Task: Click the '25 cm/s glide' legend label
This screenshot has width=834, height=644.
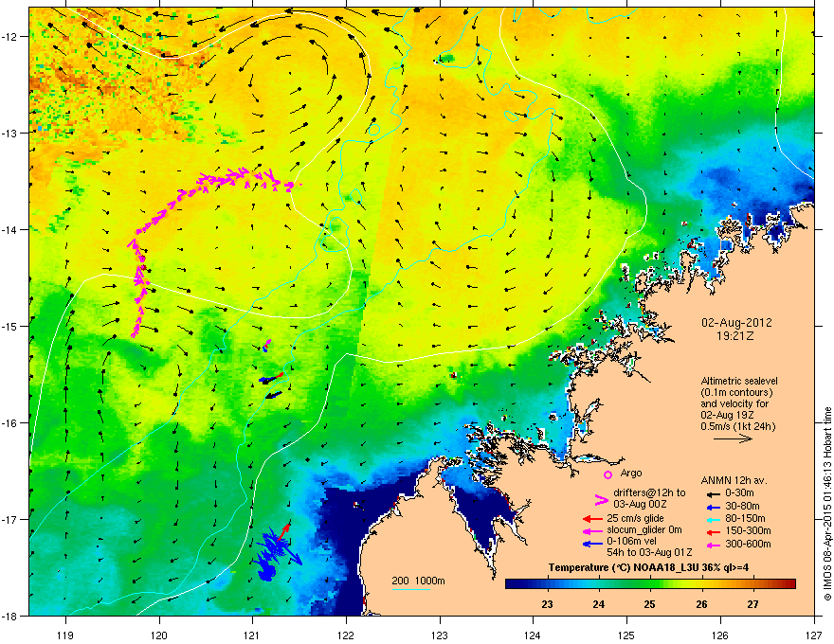Action: tap(635, 519)
